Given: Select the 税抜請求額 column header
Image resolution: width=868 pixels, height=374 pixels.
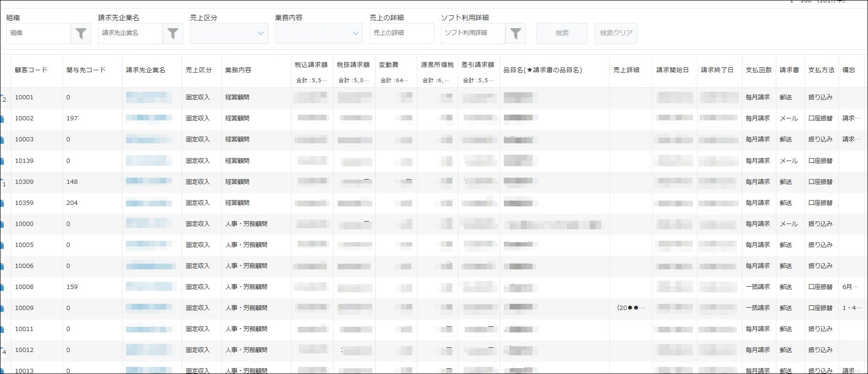Looking at the screenshot, I should 353,64.
